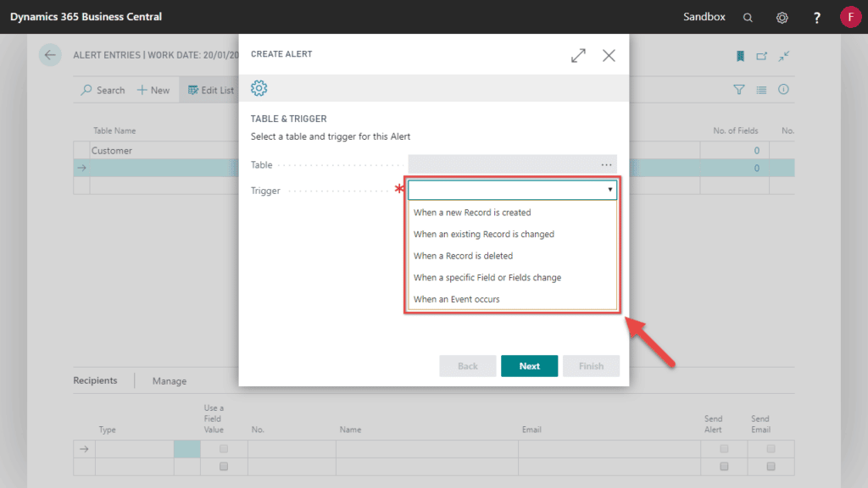
Task: Open the help question mark icon
Action: click(x=816, y=17)
